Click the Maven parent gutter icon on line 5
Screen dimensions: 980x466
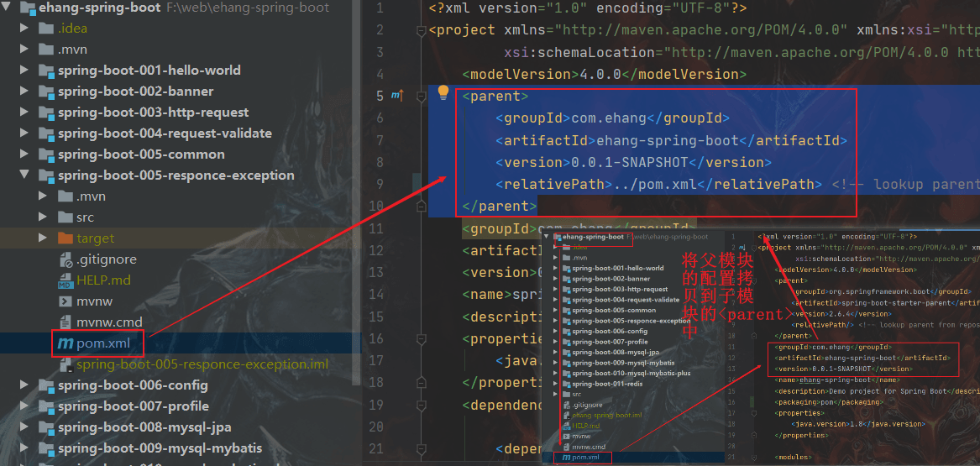[x=397, y=96]
